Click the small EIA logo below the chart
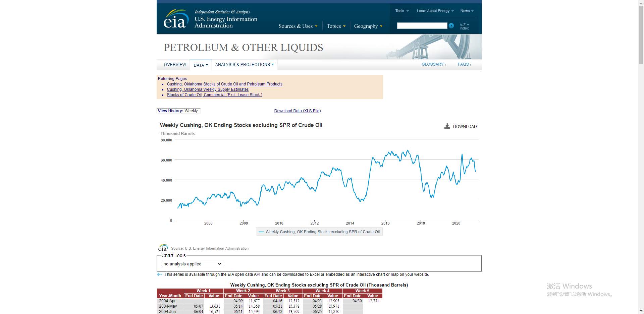The height and width of the screenshot is (314, 644). (x=163, y=248)
